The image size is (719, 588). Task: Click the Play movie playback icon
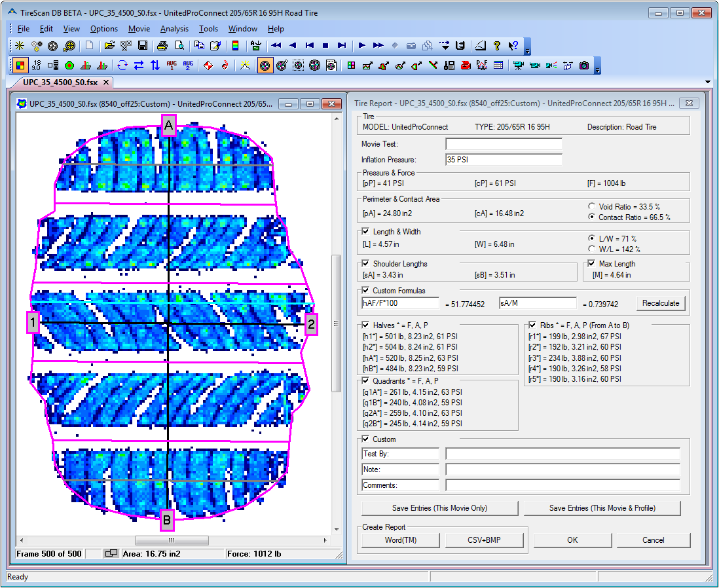click(363, 45)
